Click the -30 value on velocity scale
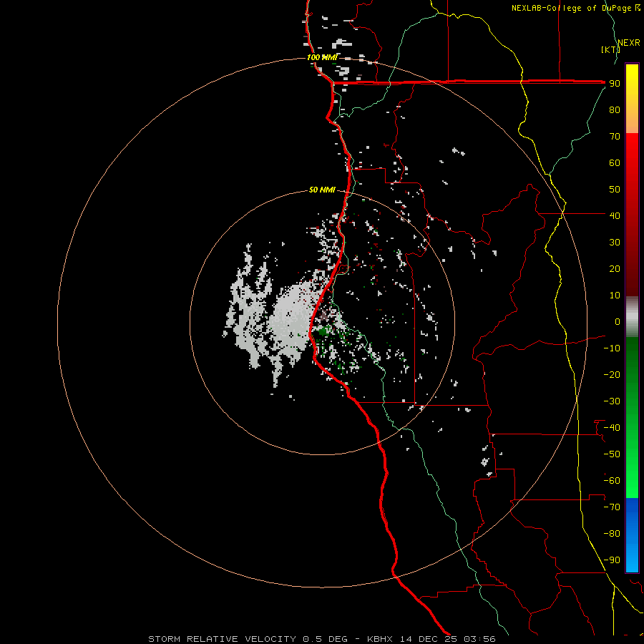The height and width of the screenshot is (644, 644). click(x=612, y=401)
